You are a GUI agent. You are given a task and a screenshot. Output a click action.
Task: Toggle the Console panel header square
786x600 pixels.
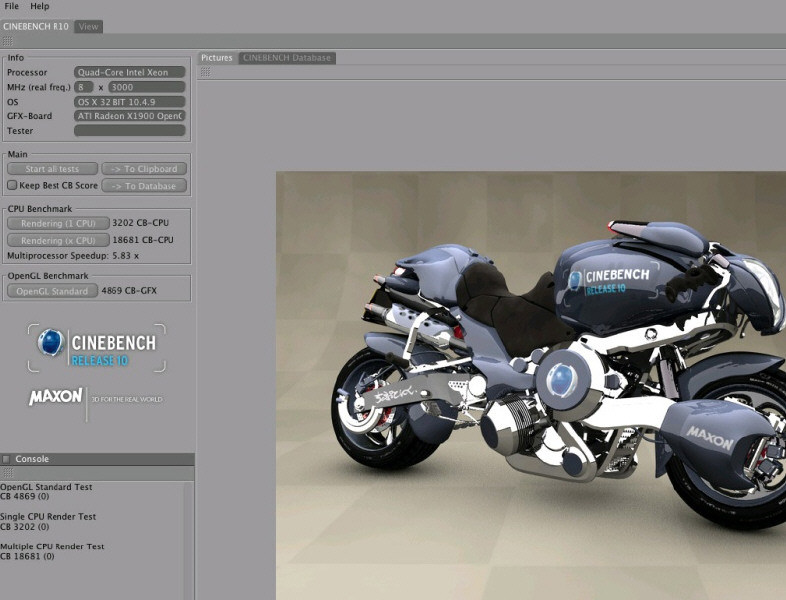[6, 459]
